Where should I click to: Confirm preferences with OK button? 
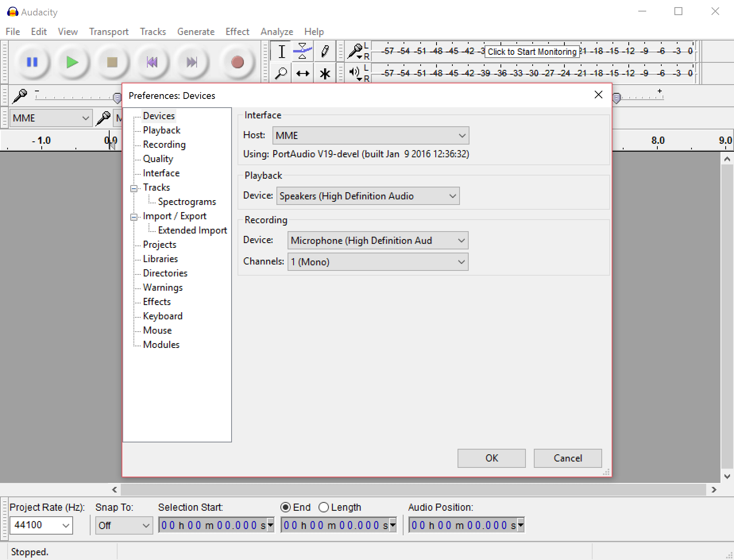coord(492,458)
